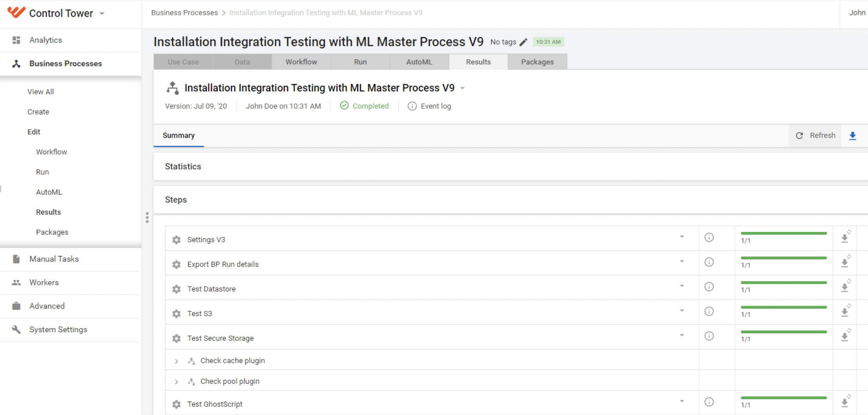Screen dimensions: 868x415
Task: Switch to the Run tab
Action: point(360,62)
